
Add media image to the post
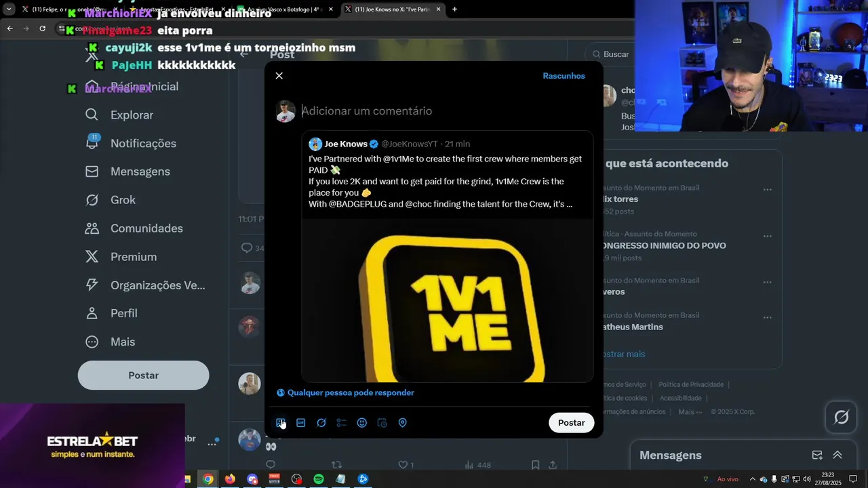[281, 423]
